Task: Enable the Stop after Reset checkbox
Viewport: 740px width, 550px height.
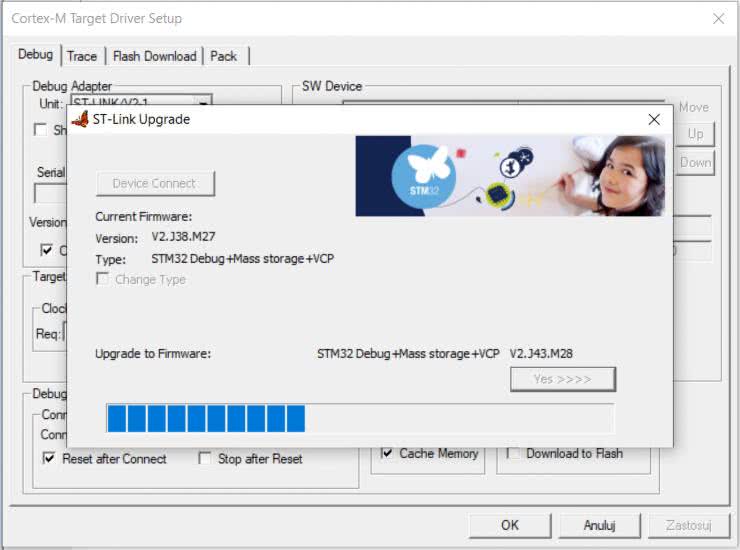Action: (205, 459)
